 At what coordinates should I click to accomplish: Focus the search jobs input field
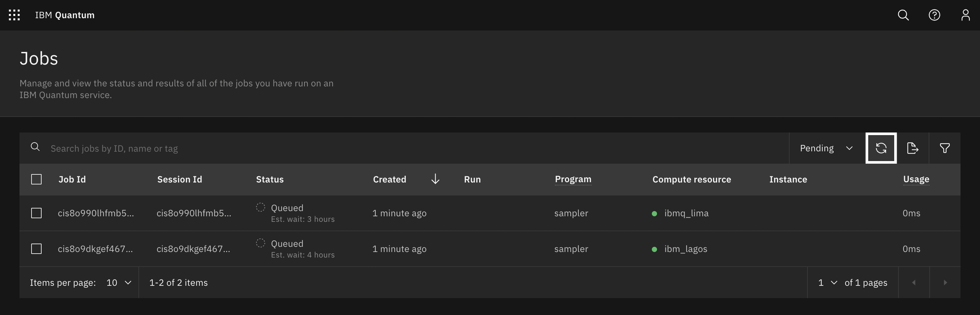point(419,148)
